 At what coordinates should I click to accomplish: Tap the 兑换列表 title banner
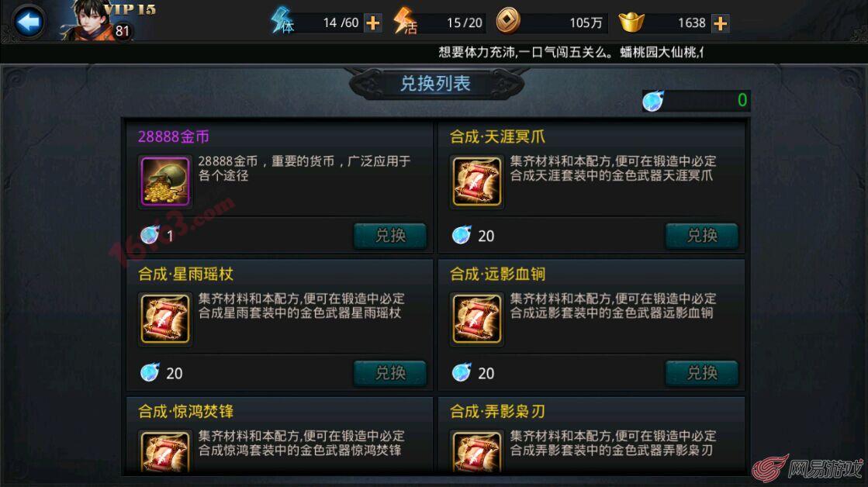[436, 84]
